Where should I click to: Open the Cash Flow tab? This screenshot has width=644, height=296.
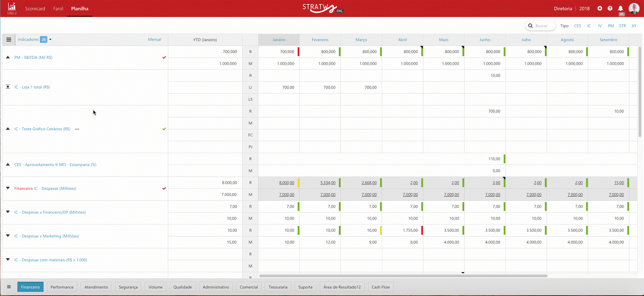pos(380,287)
